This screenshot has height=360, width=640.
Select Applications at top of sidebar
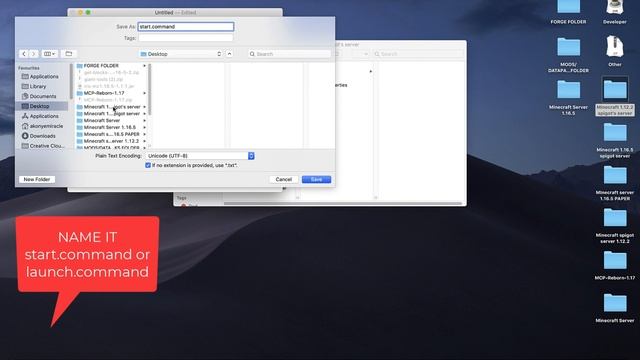[x=43, y=76]
